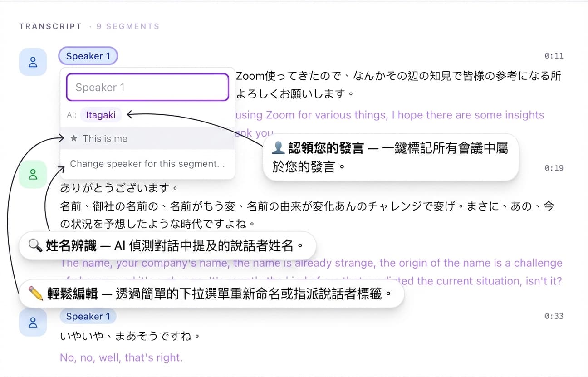
Task: Click the avatar icon beside the 0:33 segment
Action: click(33, 323)
